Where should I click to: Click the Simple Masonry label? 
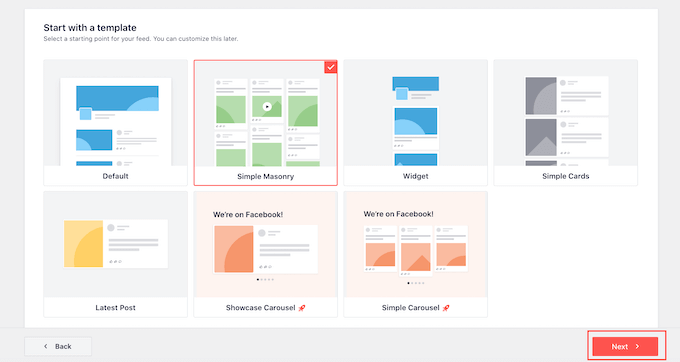click(265, 176)
